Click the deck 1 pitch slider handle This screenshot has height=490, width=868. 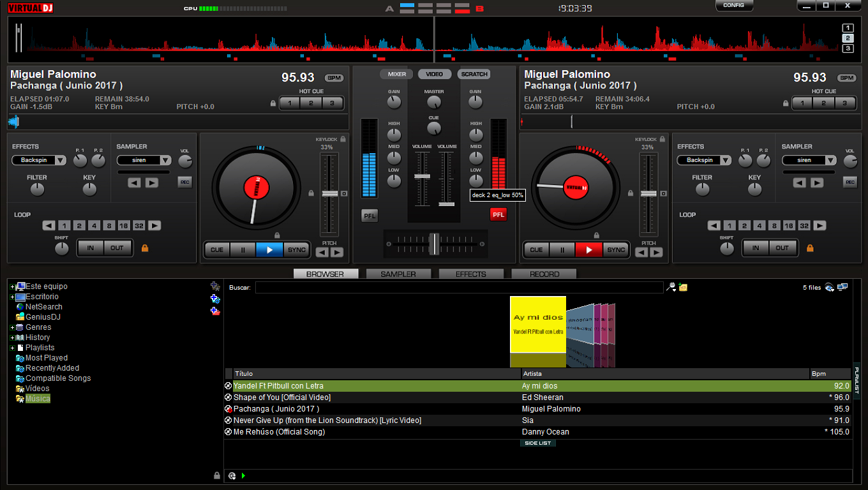(330, 193)
